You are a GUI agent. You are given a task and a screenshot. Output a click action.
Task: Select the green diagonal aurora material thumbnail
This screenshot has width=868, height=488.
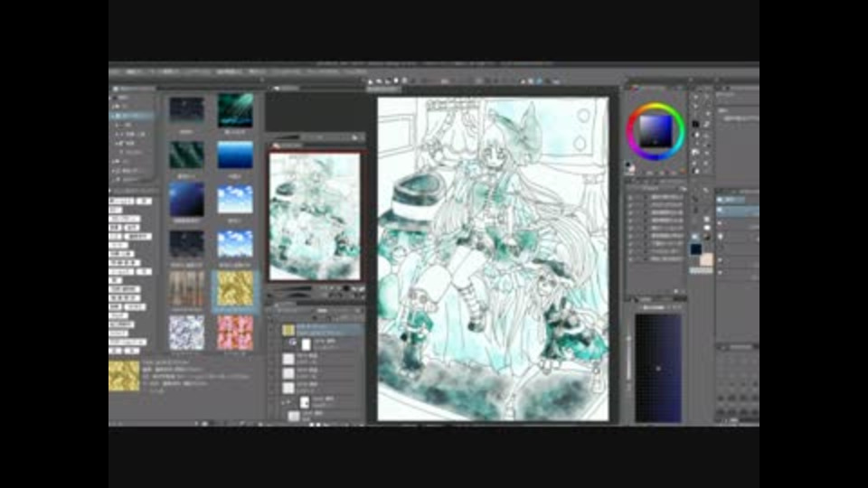pyautogui.click(x=186, y=155)
